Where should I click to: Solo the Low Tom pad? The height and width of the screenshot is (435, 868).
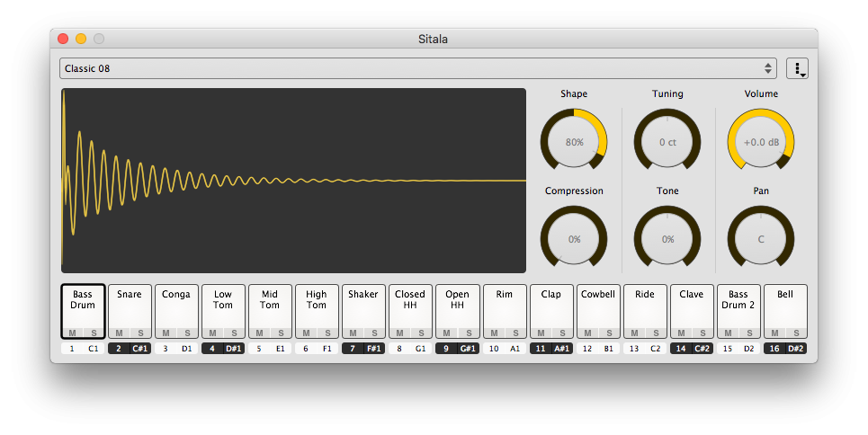[234, 333]
